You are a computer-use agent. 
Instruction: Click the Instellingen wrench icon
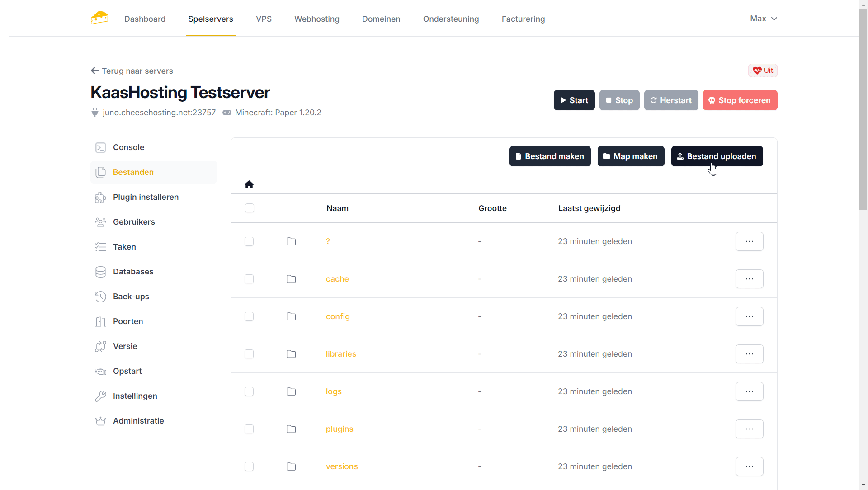[100, 396]
